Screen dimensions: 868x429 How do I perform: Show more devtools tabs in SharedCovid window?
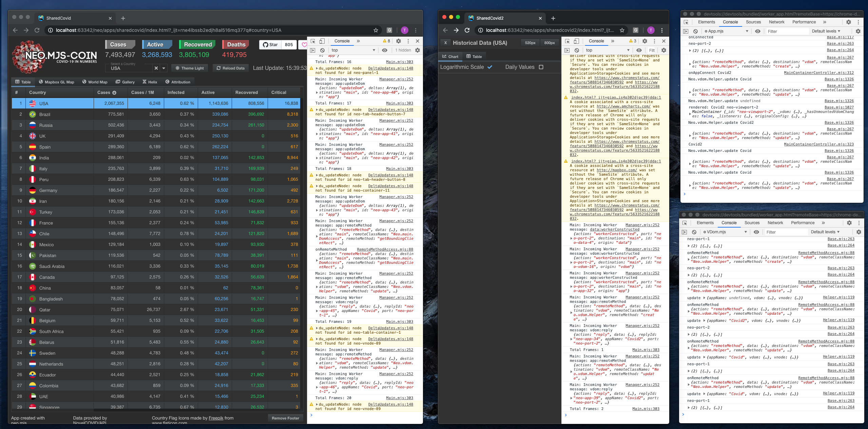tap(358, 41)
